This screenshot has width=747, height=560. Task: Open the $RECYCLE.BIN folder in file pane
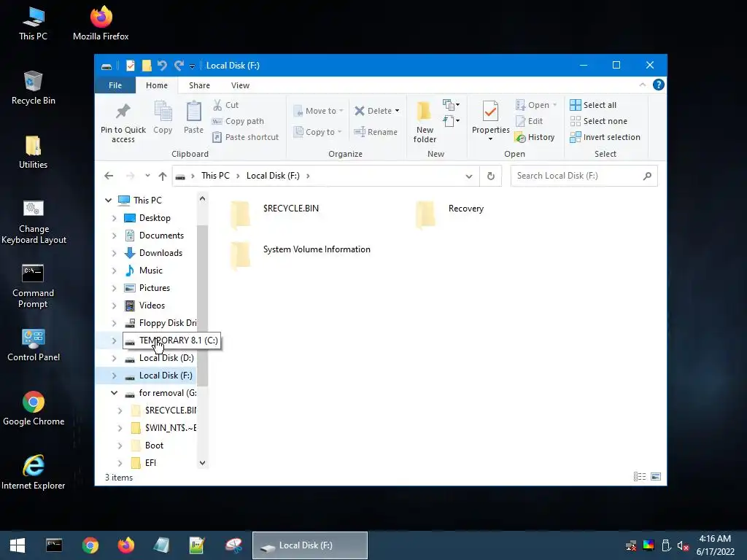tap(274, 214)
